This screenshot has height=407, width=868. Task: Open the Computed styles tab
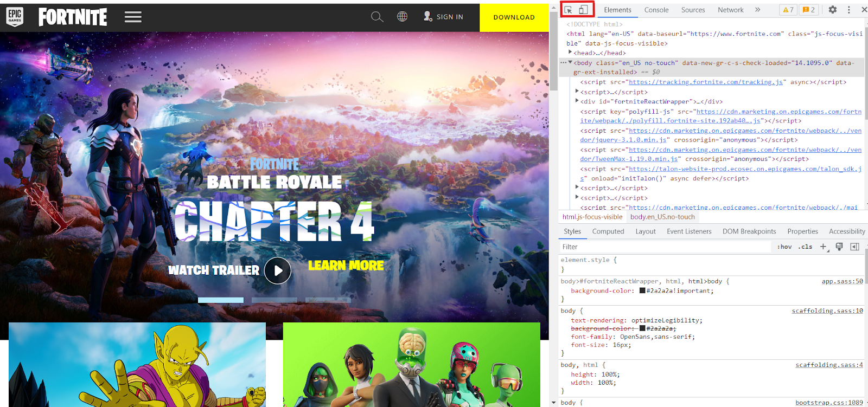pyautogui.click(x=608, y=231)
